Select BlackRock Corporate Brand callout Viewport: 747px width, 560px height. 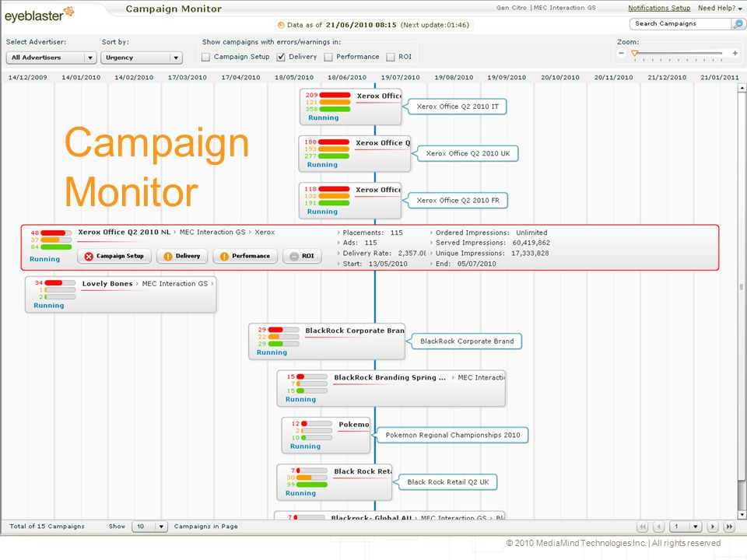point(467,341)
